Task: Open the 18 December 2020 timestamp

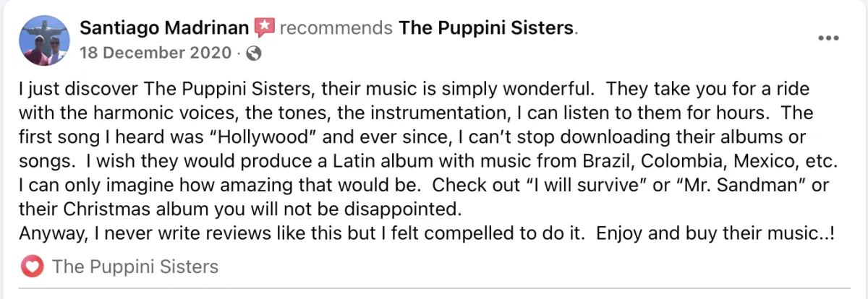Action: [156, 53]
